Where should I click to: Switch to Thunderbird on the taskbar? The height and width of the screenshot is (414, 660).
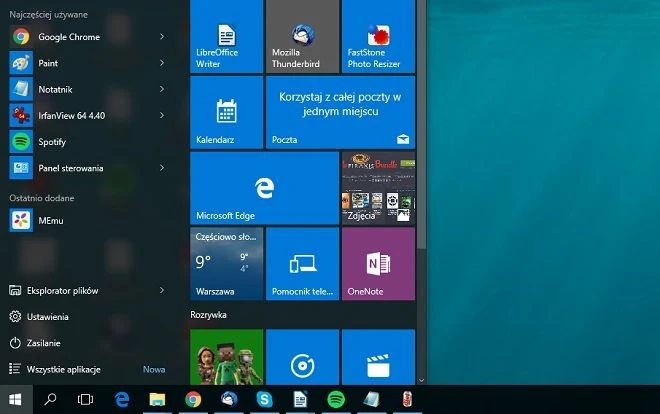coord(229,399)
